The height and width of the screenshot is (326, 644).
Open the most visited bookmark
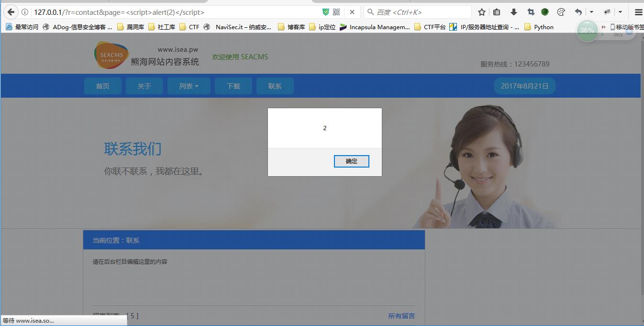point(22,27)
